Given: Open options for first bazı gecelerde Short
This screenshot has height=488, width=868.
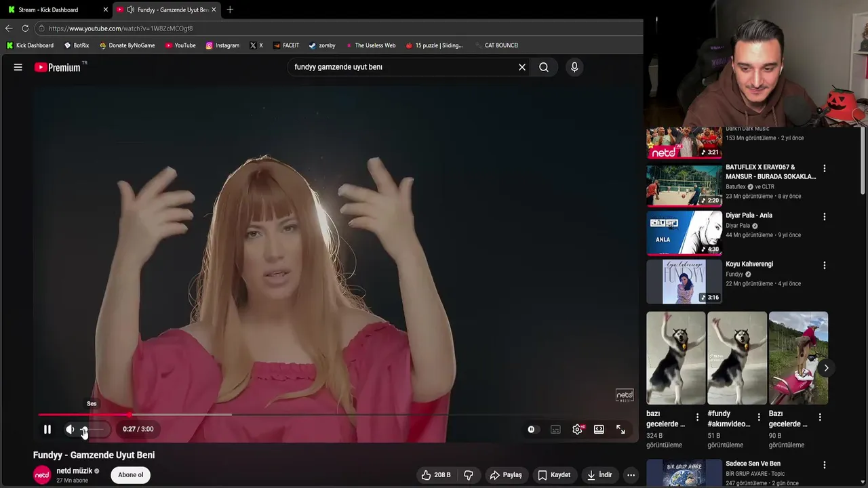Looking at the screenshot, I should point(697,418).
